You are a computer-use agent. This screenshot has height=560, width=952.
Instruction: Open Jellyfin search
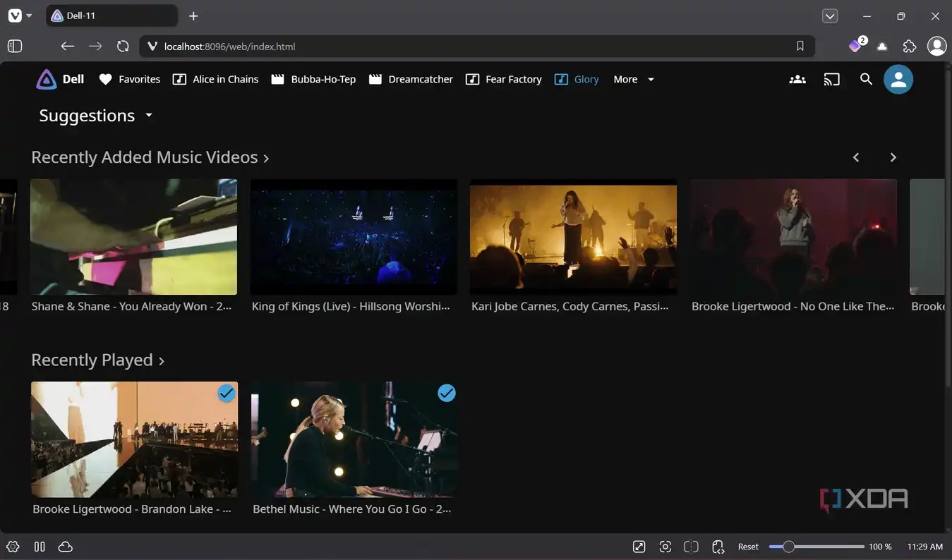tap(866, 80)
